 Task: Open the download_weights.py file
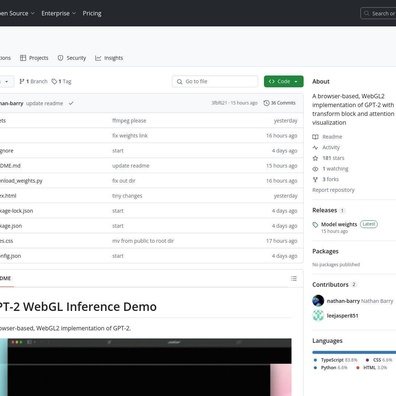(x=21, y=181)
